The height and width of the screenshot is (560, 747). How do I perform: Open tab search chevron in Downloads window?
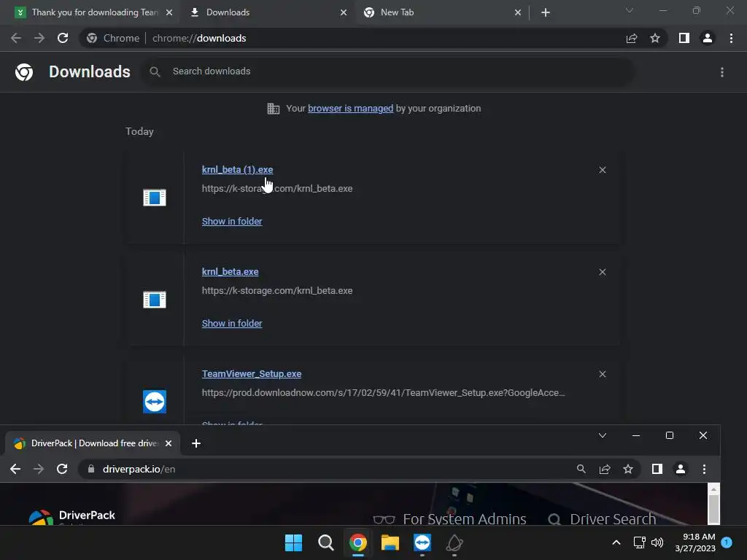(630, 10)
